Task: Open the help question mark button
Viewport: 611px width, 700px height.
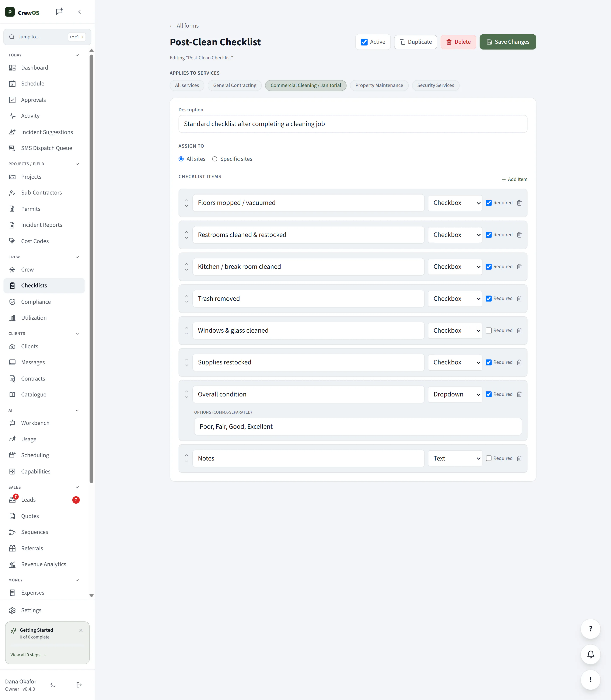Action: coord(590,629)
